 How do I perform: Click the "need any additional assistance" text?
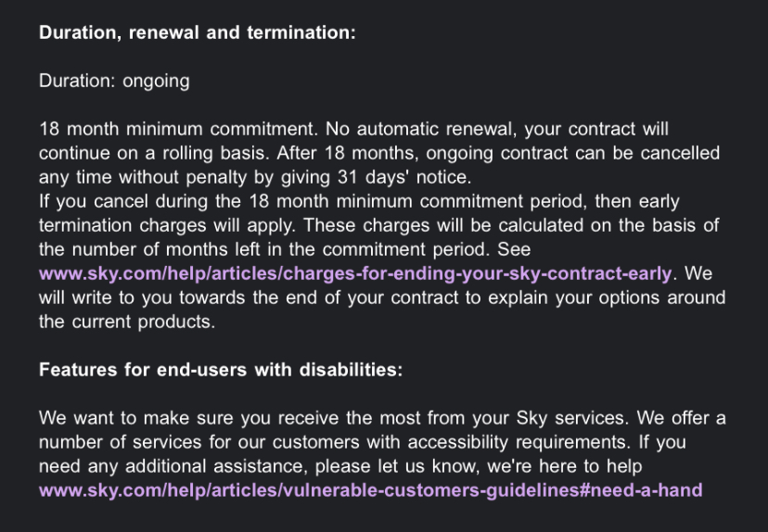pos(163,466)
